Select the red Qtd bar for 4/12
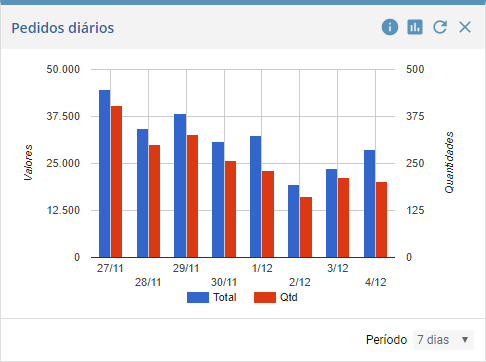 [x=381, y=220]
